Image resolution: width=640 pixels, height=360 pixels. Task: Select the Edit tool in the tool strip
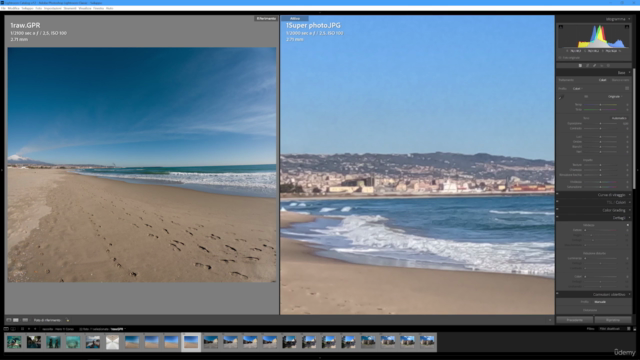(580, 65)
